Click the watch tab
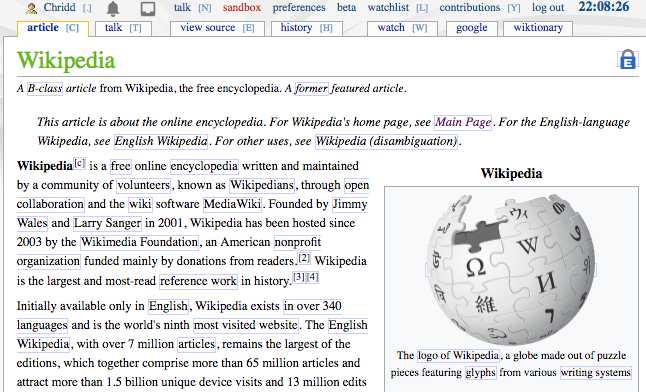Image resolution: width=646 pixels, height=392 pixels. point(402,28)
